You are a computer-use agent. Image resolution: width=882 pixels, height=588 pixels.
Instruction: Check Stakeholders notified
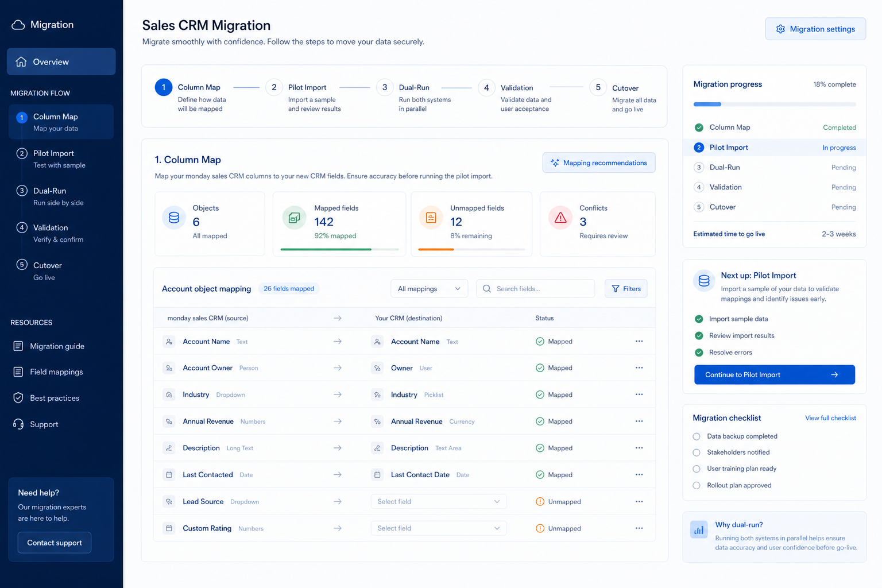pyautogui.click(x=697, y=452)
